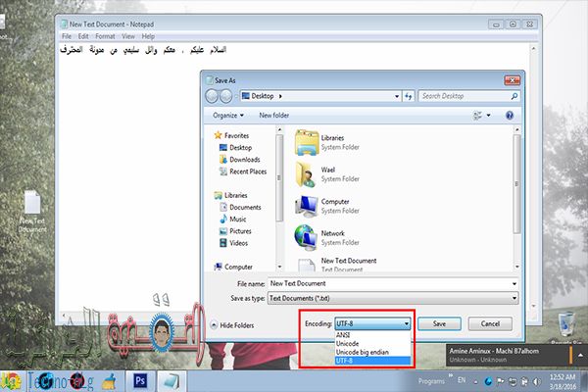Click the help question mark icon
This screenshot has height=392, width=588.
510,115
